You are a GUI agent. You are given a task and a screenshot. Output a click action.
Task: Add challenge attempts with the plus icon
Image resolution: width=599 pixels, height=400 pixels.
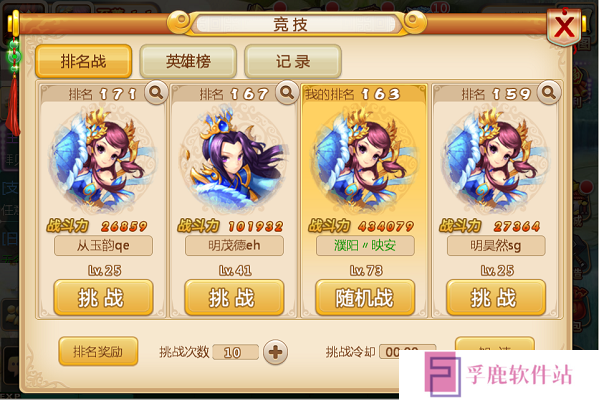point(275,352)
